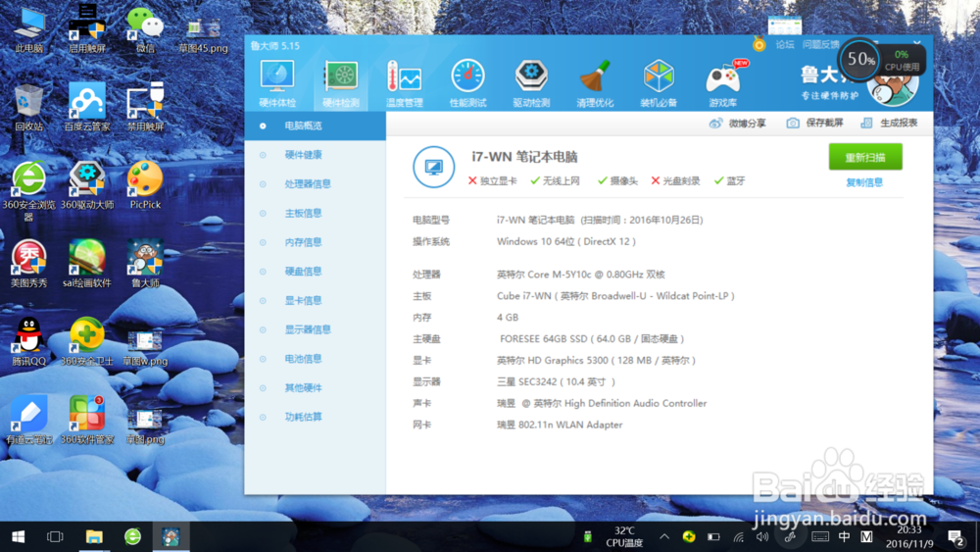Open 温度管理 temperature management
Image resolution: width=980 pixels, height=552 pixels.
pos(405,83)
